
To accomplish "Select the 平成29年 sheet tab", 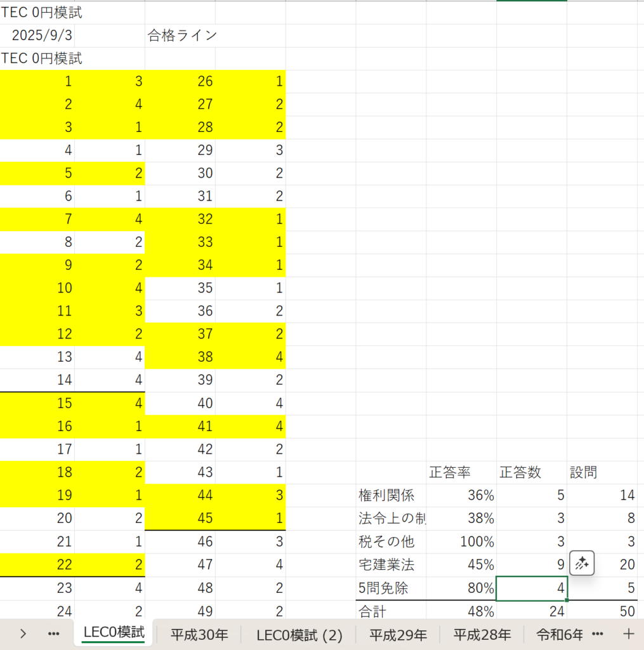I will pos(398,633).
